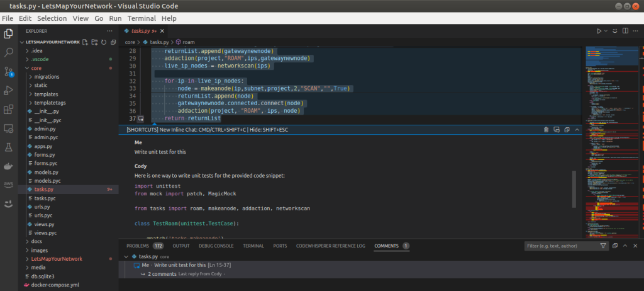This screenshot has width=644, height=291.
Task: Click the inline chat vertical scrollbar
Action: tap(574, 190)
